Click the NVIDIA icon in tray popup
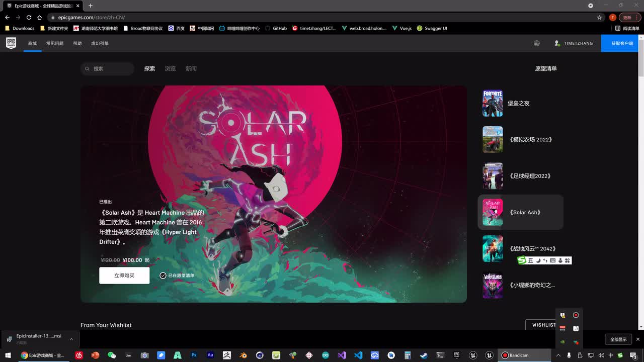The height and width of the screenshot is (362, 644). (x=562, y=342)
